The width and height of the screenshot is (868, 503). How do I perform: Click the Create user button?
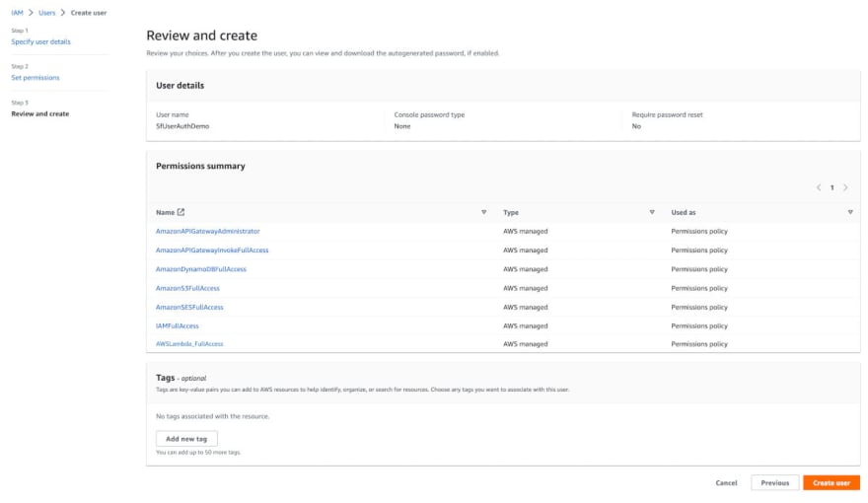[x=832, y=482]
